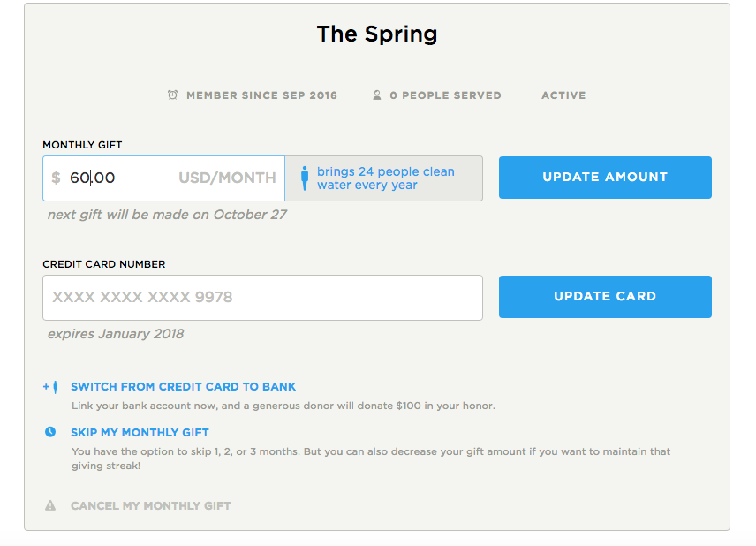
Task: Click the plus person icon beside Switch to Bank
Action: 51,387
